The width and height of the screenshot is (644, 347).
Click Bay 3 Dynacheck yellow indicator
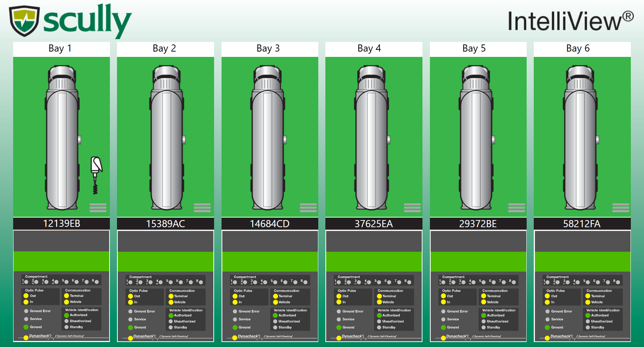pos(235,338)
